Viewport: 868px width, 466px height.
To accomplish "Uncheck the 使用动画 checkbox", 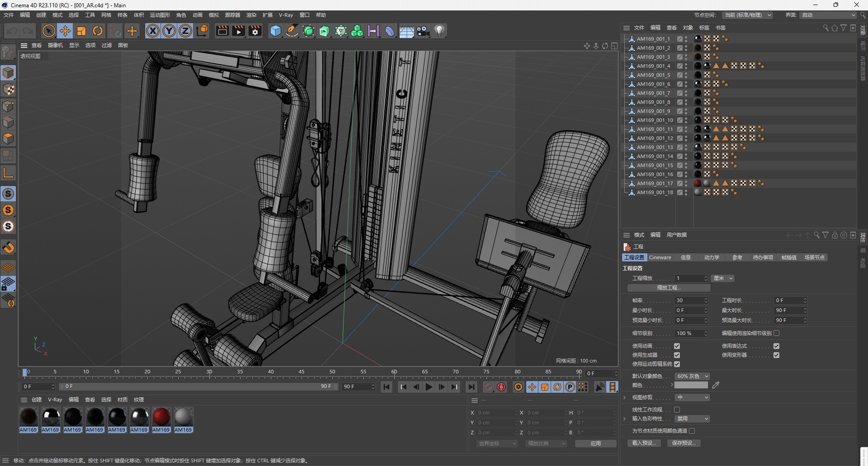I will [x=678, y=346].
